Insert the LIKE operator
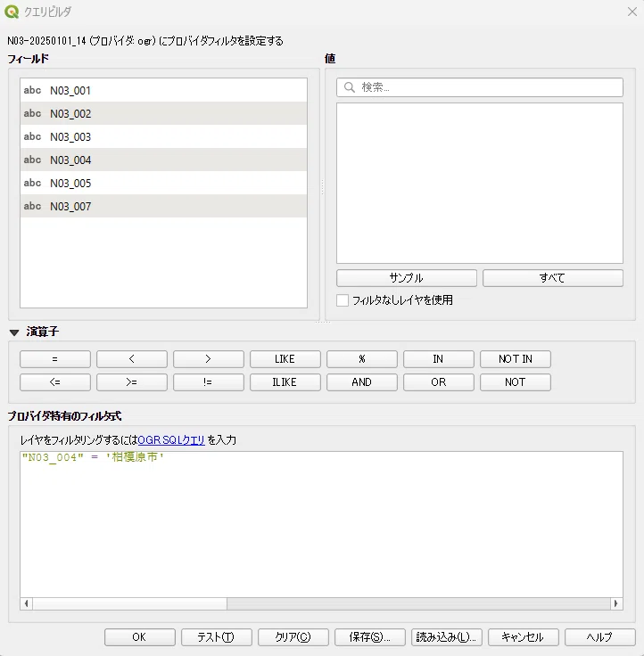This screenshot has height=656, width=644. pyautogui.click(x=285, y=359)
